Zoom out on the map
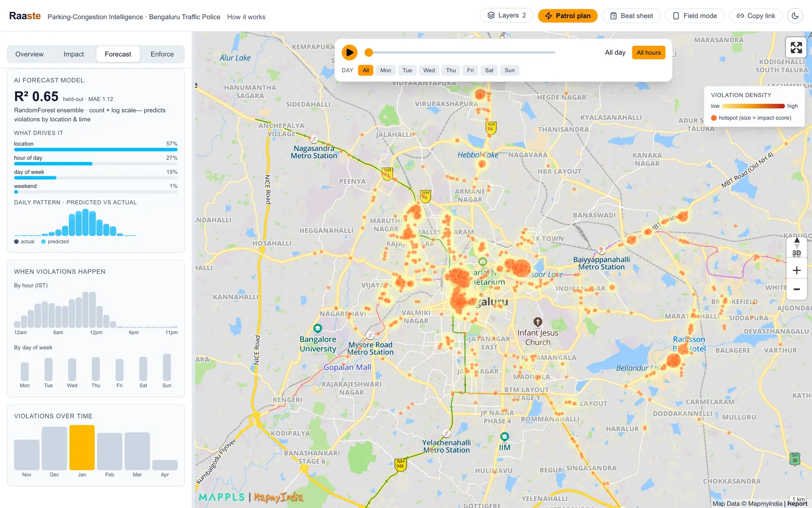Image resolution: width=812 pixels, height=508 pixels. pos(796,289)
